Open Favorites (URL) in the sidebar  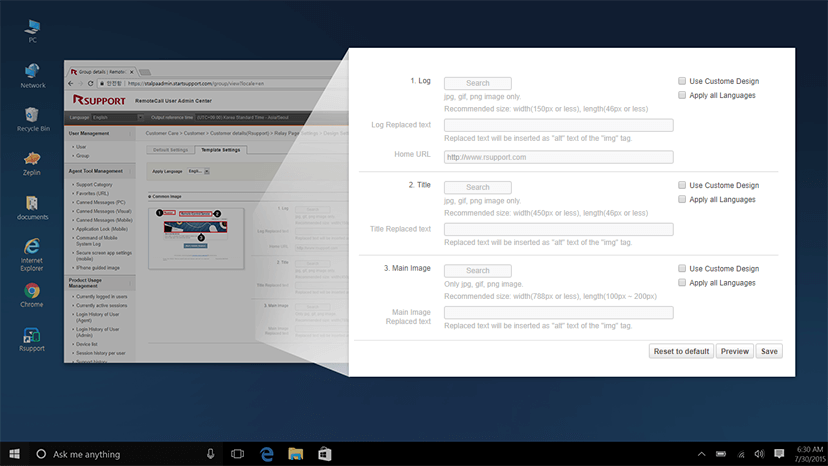[x=92, y=193]
